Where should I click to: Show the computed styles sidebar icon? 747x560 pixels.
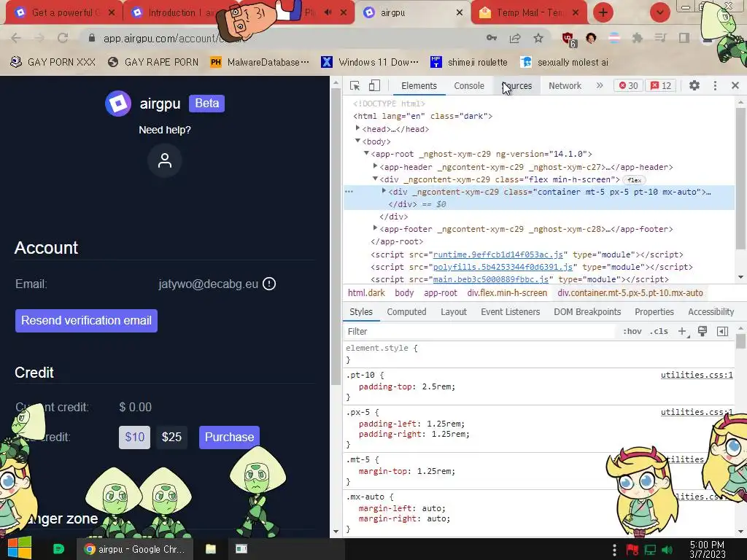tap(722, 332)
